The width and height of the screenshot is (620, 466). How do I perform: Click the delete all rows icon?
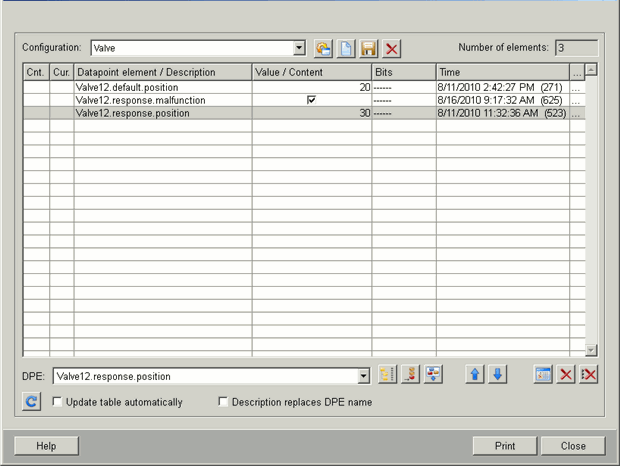(x=589, y=375)
